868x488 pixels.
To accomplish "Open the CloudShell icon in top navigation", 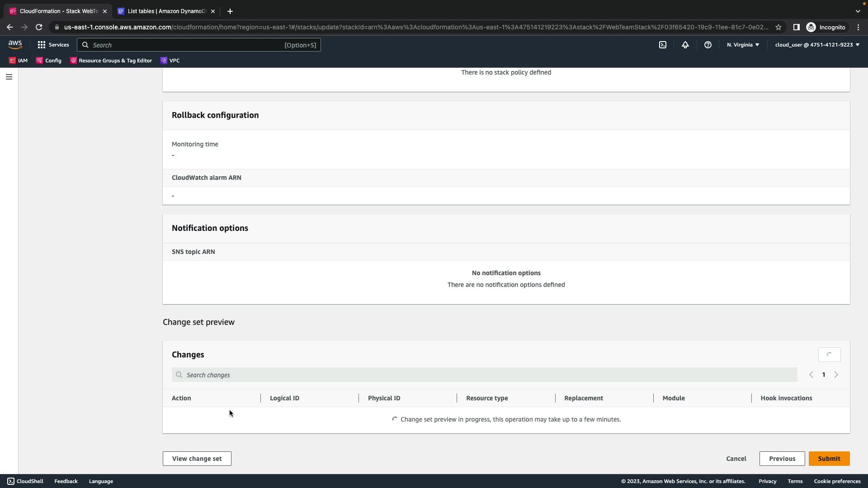I will [x=662, y=45].
